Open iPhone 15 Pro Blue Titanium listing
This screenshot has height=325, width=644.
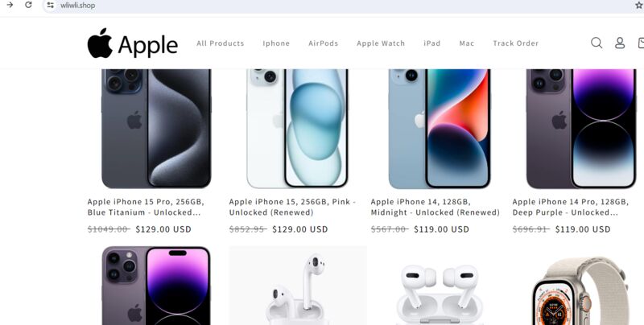tap(146, 207)
